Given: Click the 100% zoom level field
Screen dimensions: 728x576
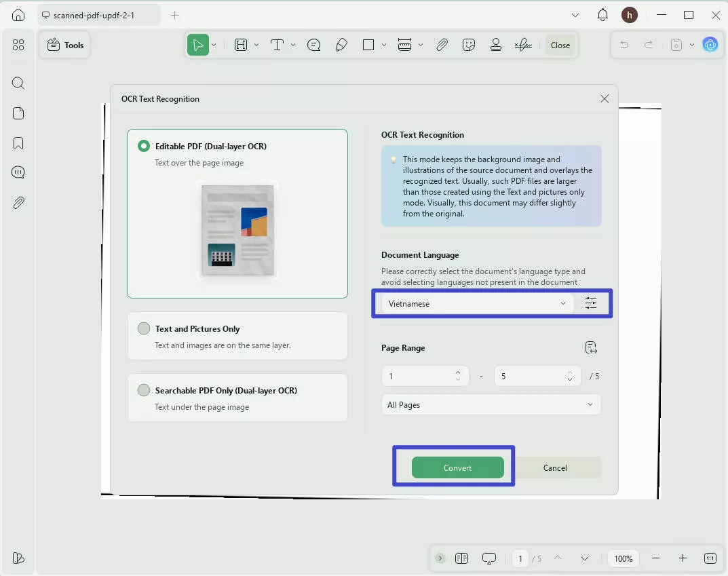Looking at the screenshot, I should (623, 558).
